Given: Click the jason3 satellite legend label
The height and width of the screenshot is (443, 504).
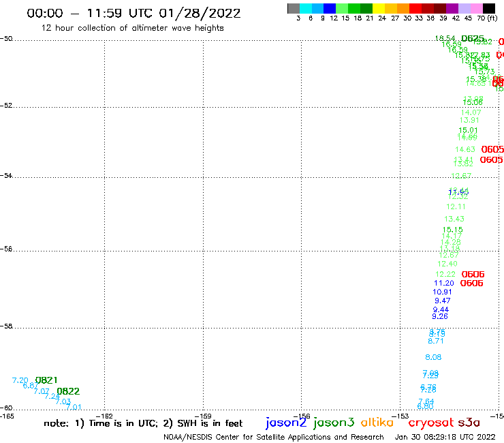Looking at the screenshot, I should pyautogui.click(x=333, y=423).
